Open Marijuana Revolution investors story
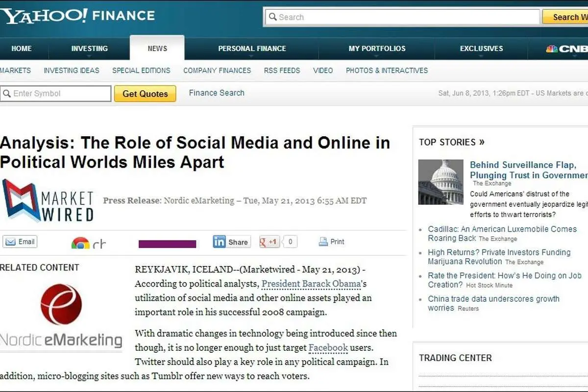588x392 pixels. (499, 257)
